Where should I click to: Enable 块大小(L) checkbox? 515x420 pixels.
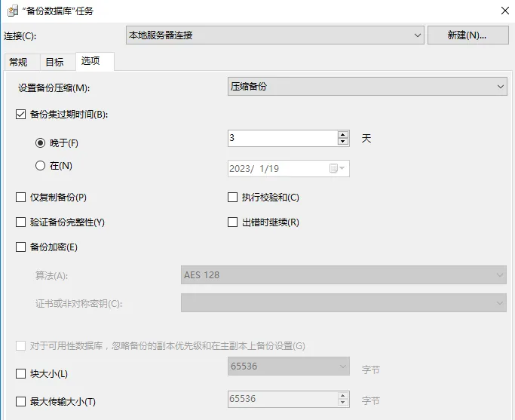tap(20, 374)
